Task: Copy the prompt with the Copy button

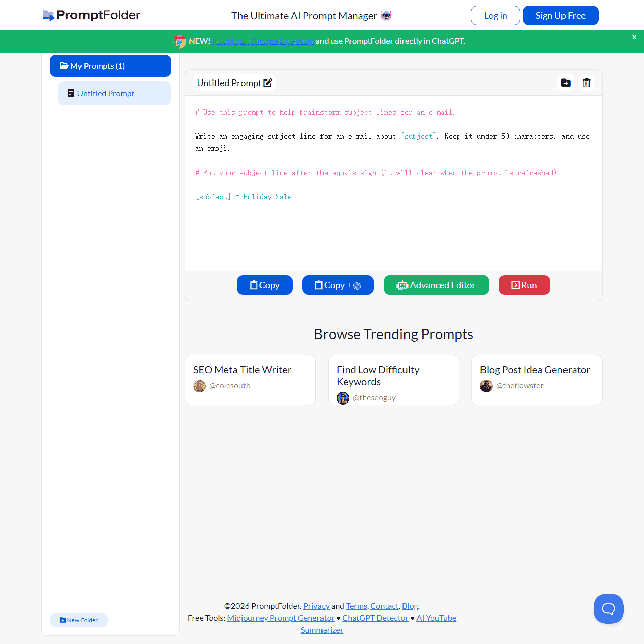Action: pos(265,285)
